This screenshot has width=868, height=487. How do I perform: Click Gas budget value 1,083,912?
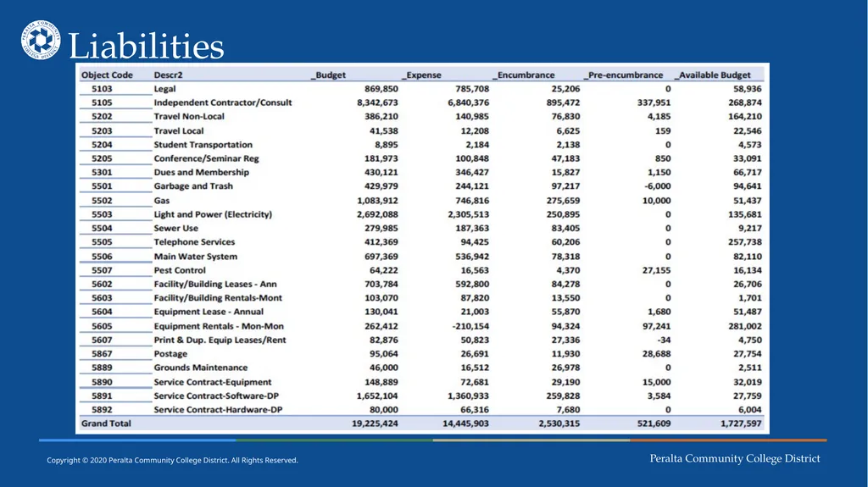tap(377, 201)
